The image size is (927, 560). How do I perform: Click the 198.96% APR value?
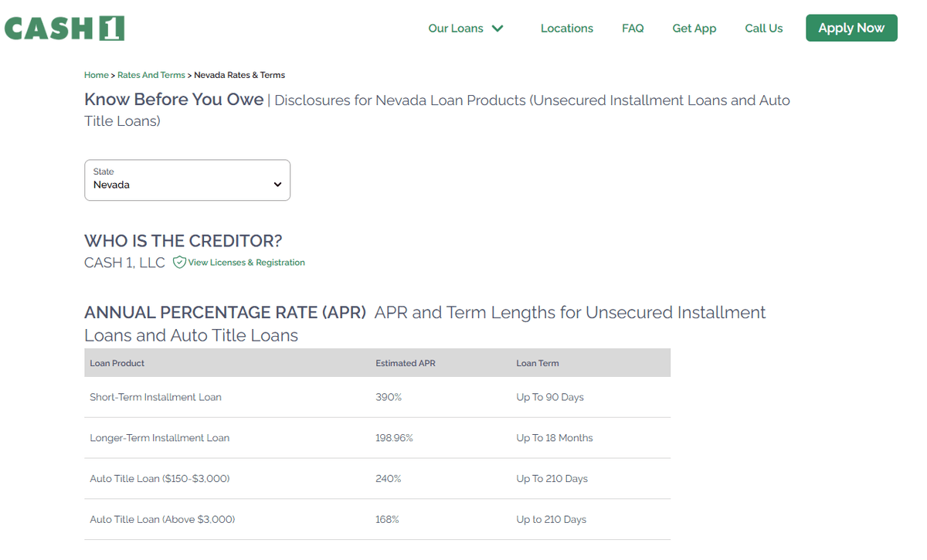(x=394, y=438)
